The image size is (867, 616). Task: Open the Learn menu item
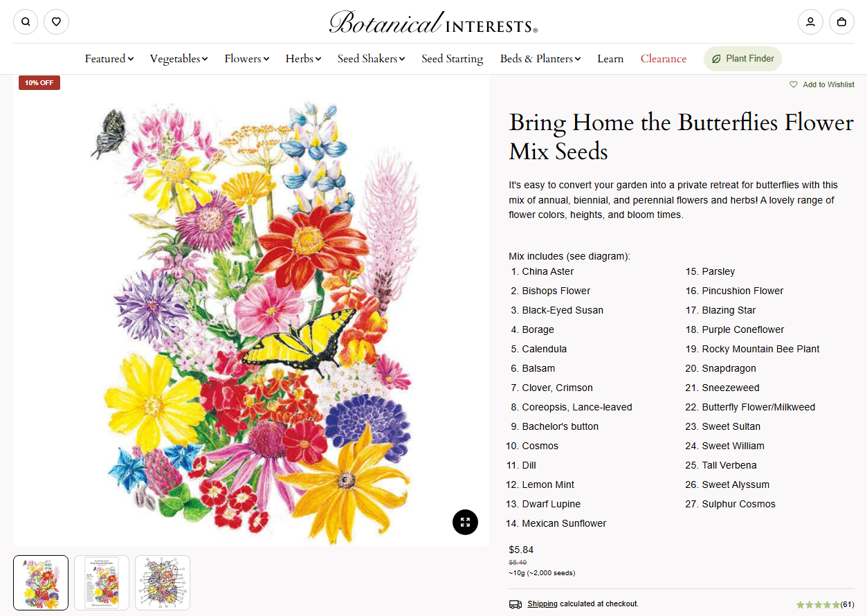click(x=610, y=59)
